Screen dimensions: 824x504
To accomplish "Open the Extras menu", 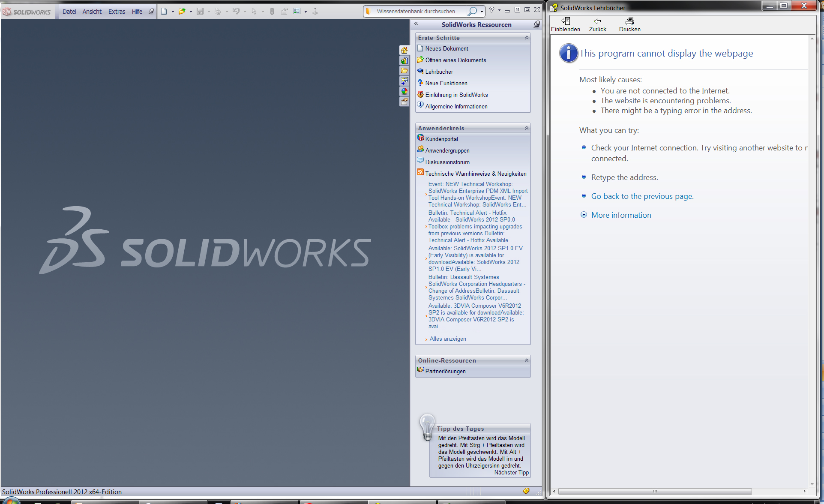I will click(x=117, y=12).
